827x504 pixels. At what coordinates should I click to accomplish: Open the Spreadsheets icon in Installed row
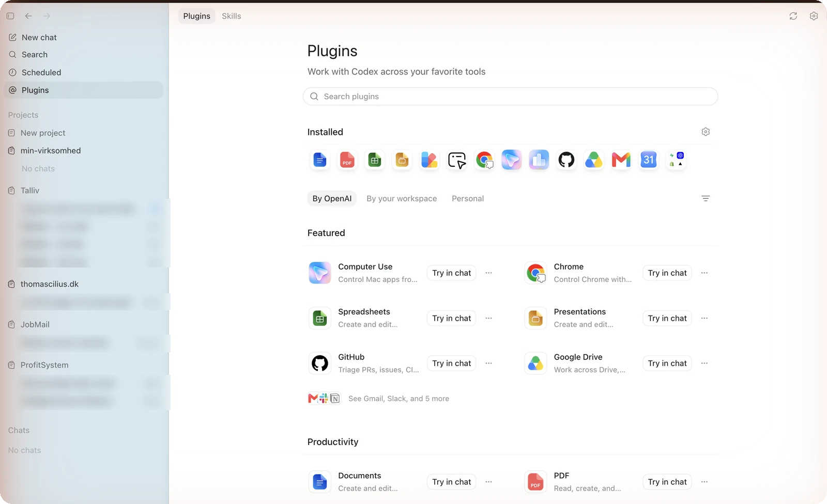(x=375, y=160)
